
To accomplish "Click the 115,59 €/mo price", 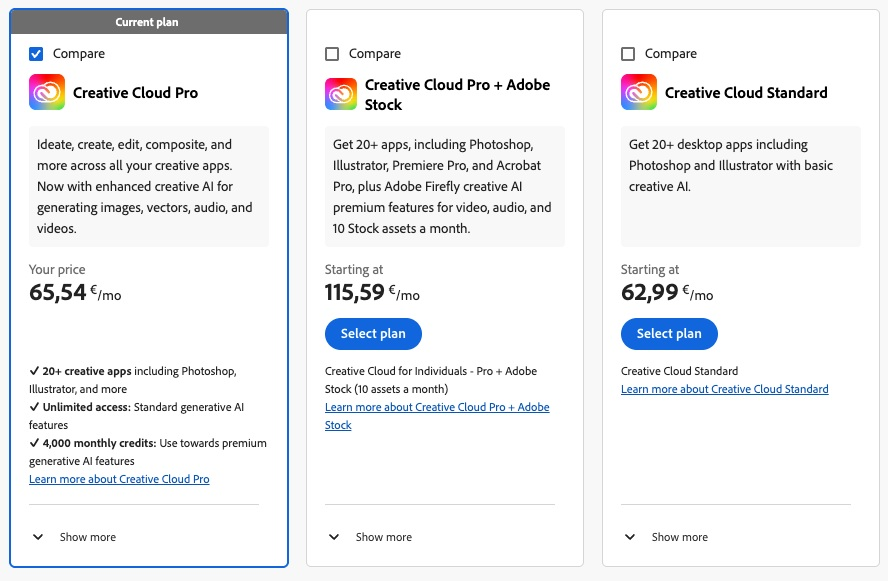I will click(x=372, y=293).
